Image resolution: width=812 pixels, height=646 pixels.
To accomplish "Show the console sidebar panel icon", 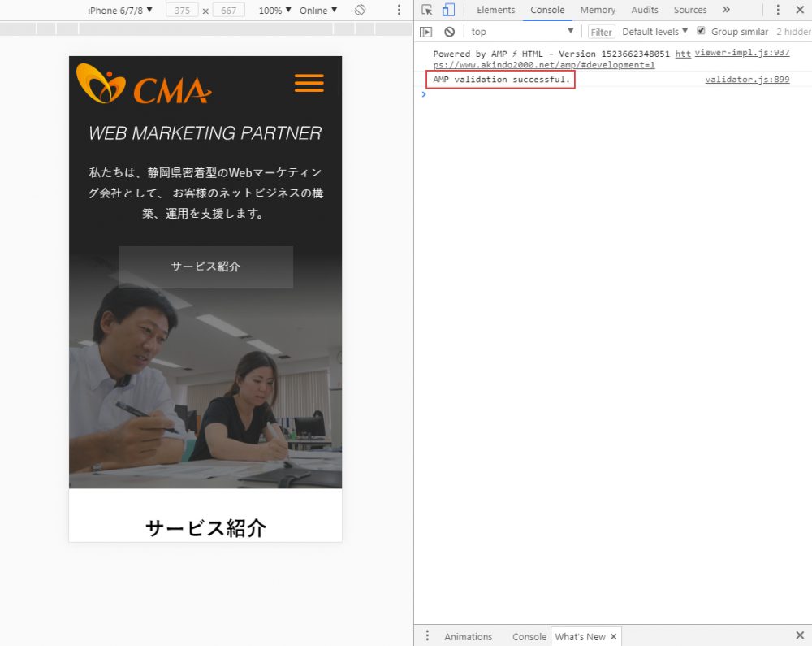I will click(x=425, y=32).
